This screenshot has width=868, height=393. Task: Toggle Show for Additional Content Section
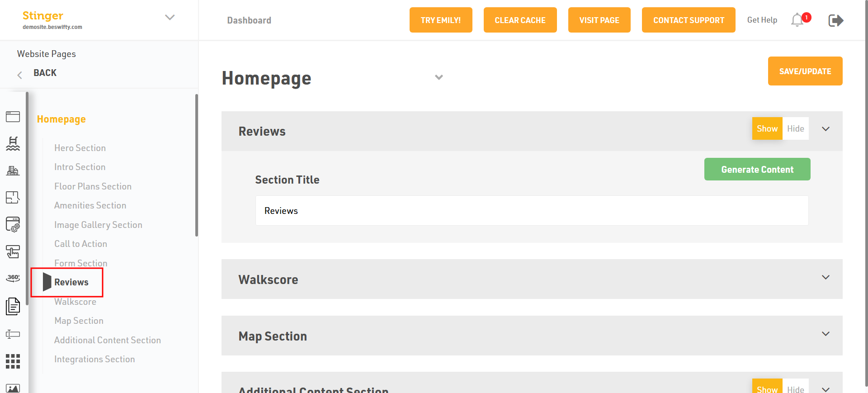click(x=767, y=388)
